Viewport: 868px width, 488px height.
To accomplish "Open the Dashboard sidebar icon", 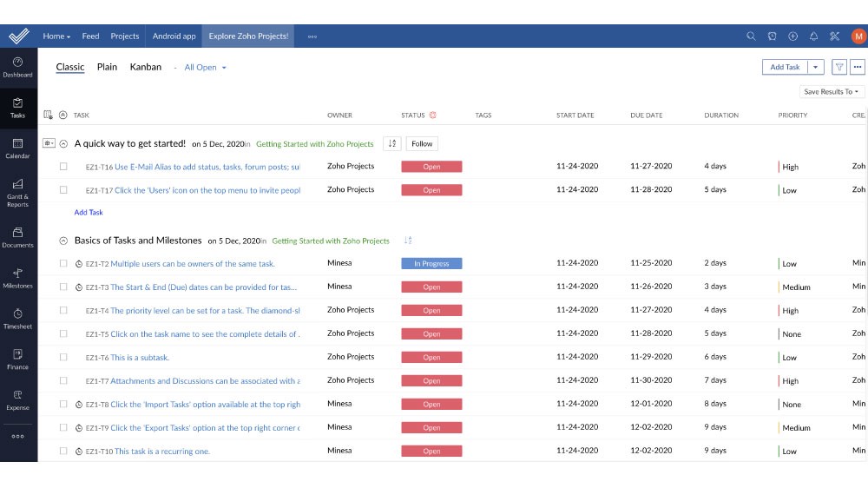I will pos(17,67).
